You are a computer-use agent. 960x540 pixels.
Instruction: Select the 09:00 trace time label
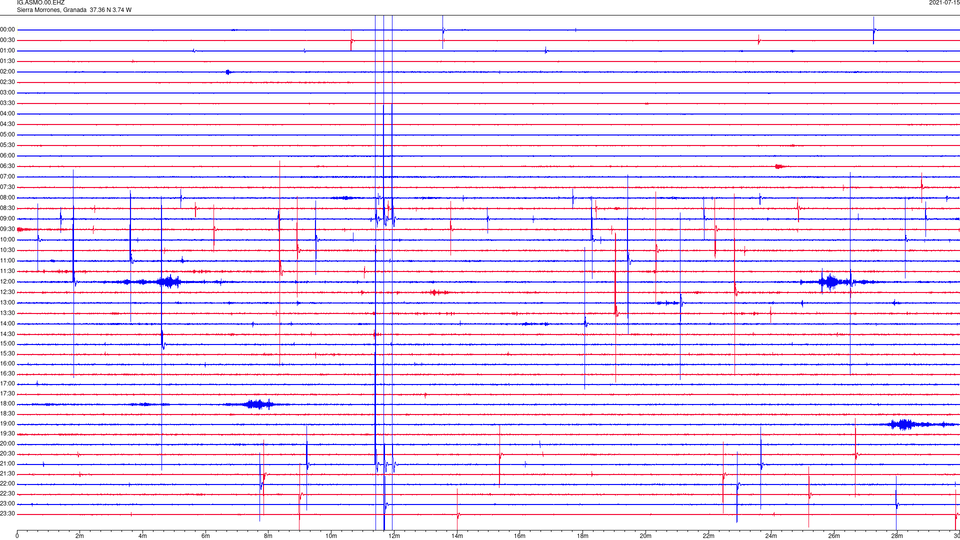coord(8,219)
